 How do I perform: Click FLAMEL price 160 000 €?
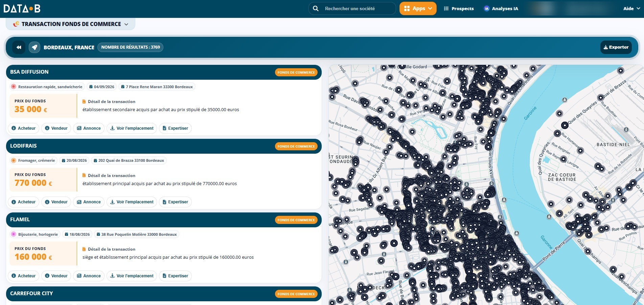pyautogui.click(x=33, y=257)
